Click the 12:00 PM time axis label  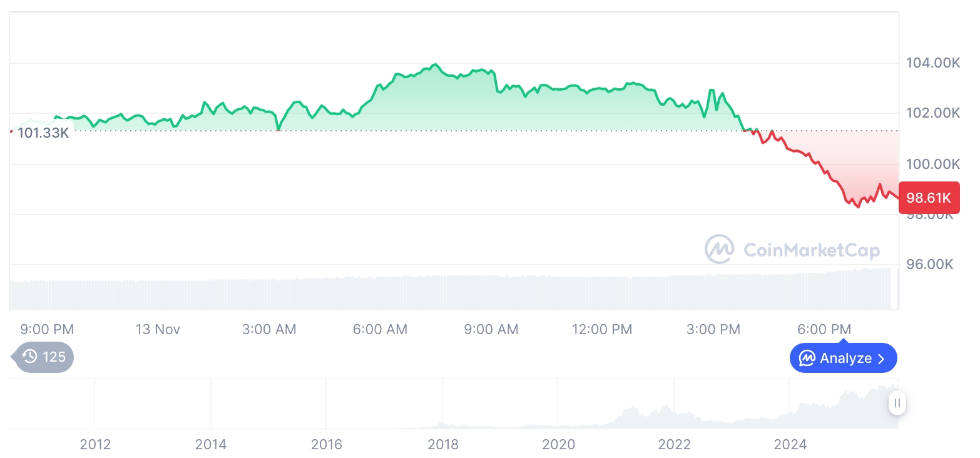[x=601, y=329]
